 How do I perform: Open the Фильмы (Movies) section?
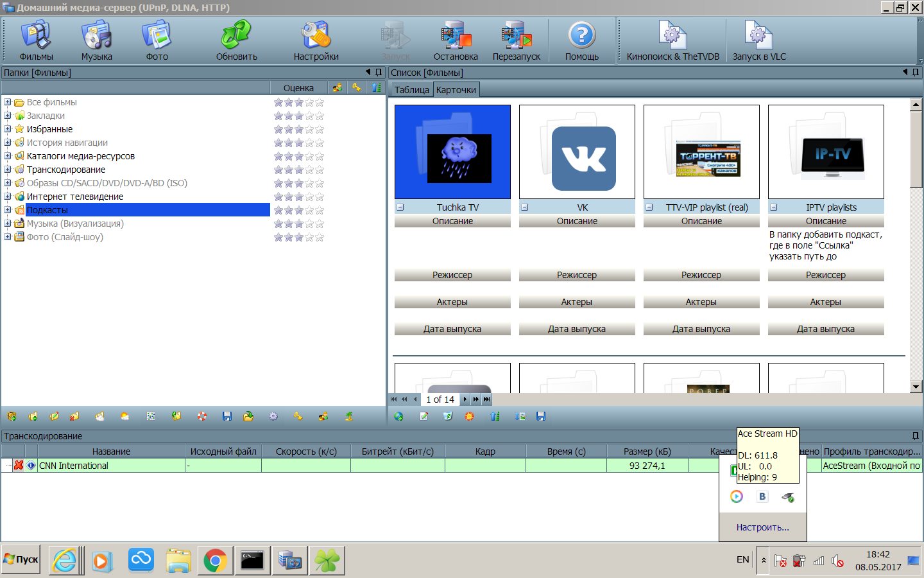pyautogui.click(x=36, y=40)
